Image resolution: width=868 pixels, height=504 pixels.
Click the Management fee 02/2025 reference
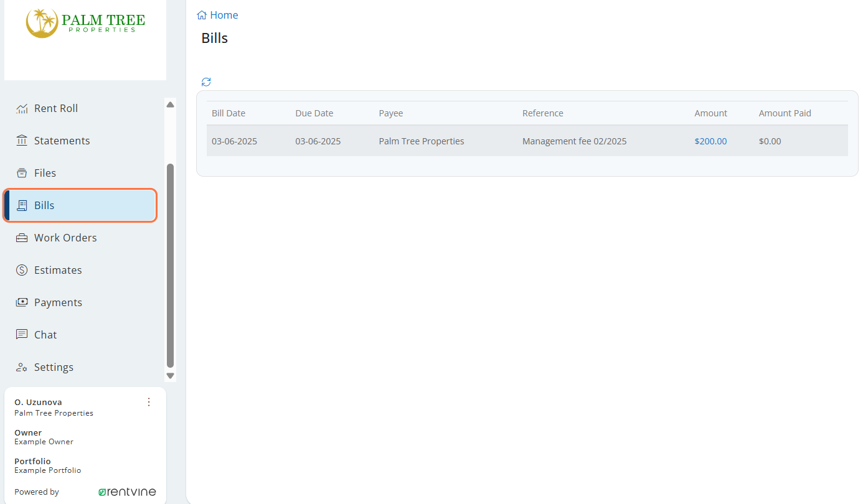(x=575, y=141)
